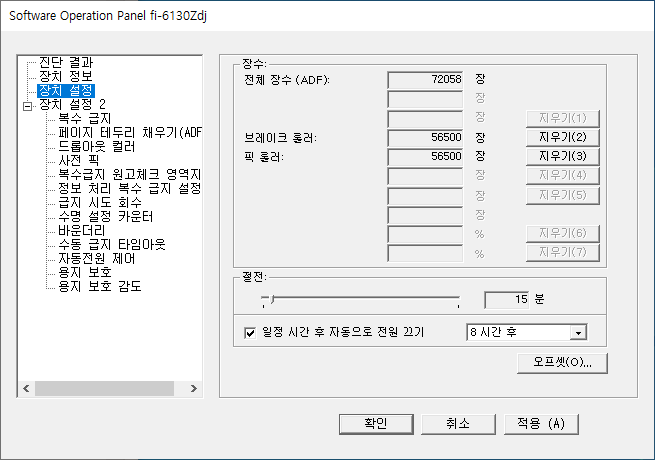Open the 급지 시도 회수 item

[100, 202]
